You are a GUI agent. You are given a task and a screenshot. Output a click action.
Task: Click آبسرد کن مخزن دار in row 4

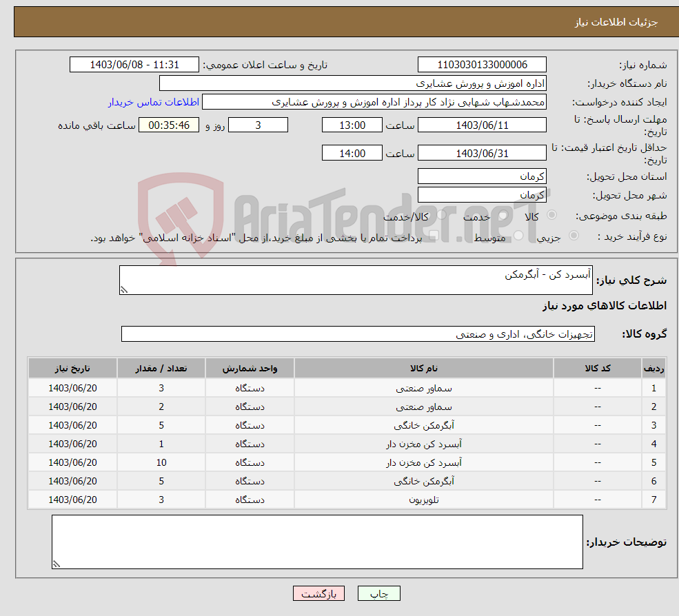[x=423, y=444]
